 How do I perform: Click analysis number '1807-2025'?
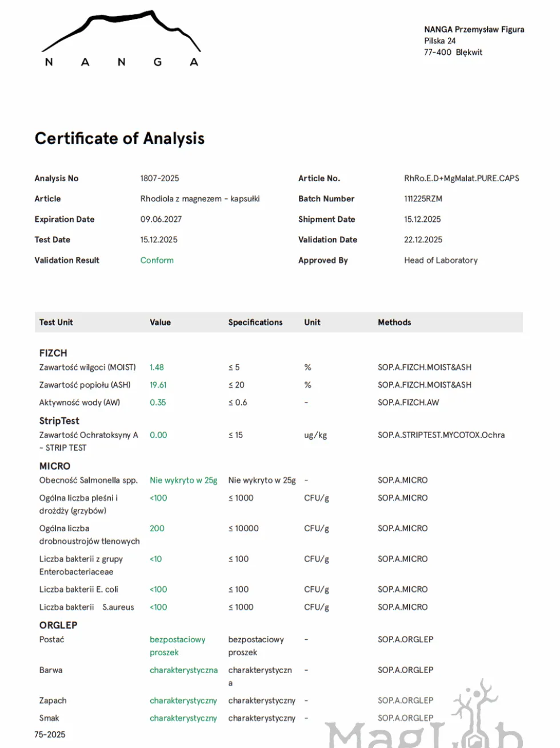[159, 178]
